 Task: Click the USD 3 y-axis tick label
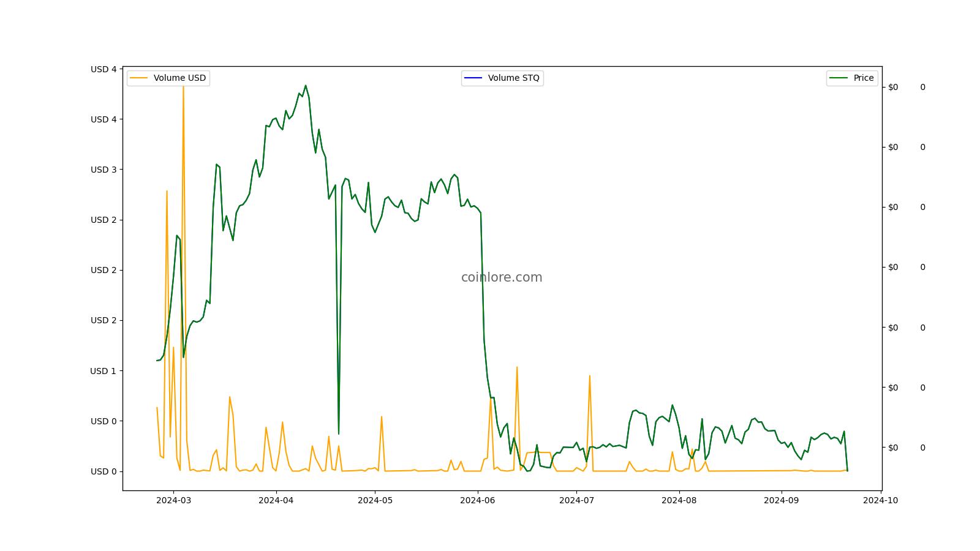point(104,170)
